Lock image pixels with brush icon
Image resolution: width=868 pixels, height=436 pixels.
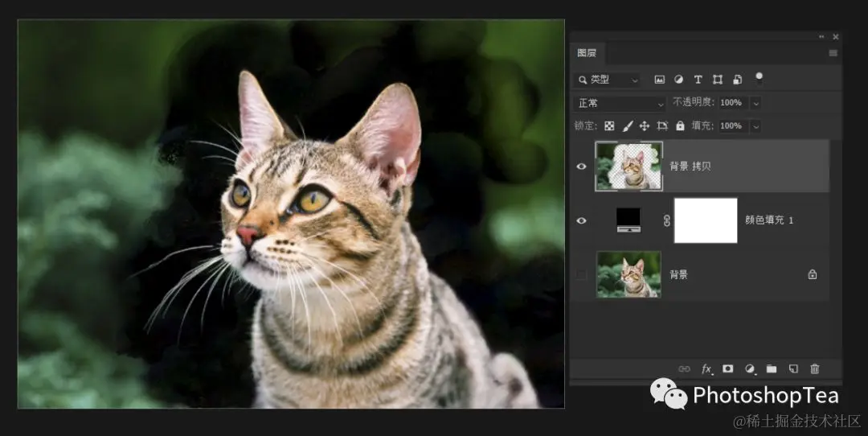click(627, 125)
